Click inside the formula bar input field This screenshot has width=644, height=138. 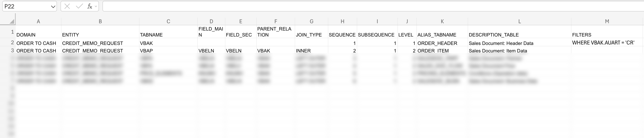click(350, 6)
